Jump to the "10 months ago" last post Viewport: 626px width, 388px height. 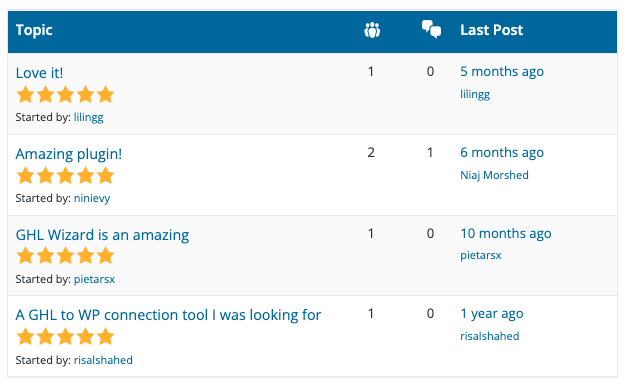[506, 234]
